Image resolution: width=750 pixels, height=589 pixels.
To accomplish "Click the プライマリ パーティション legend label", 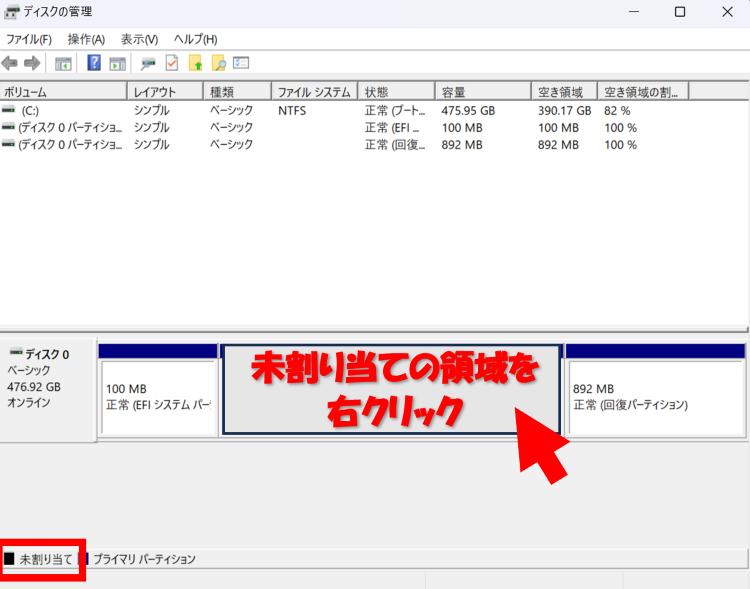I will (144, 559).
